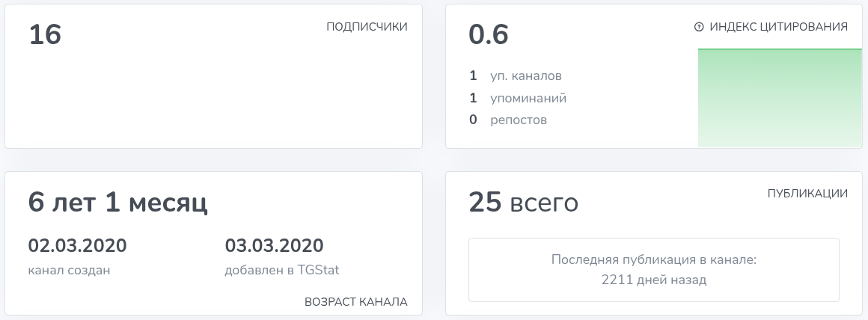868x320 pixels.
Task: Click the 'канал создан' caption
Action: 69,270
